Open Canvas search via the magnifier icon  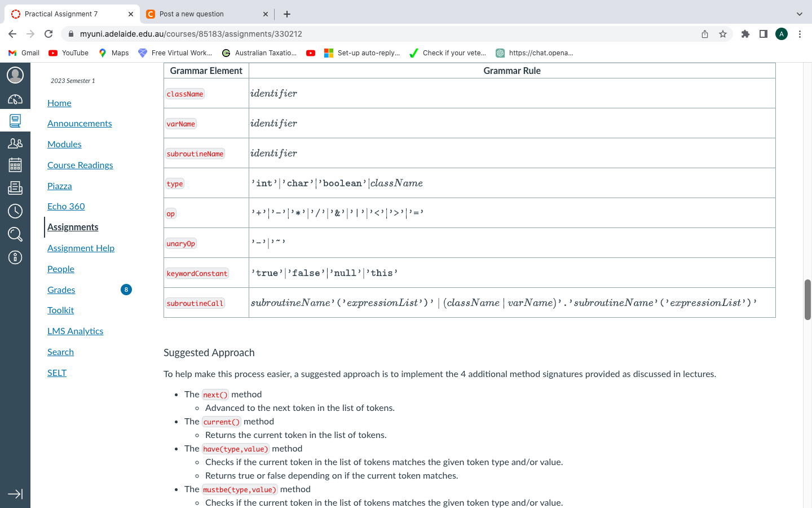tap(15, 234)
